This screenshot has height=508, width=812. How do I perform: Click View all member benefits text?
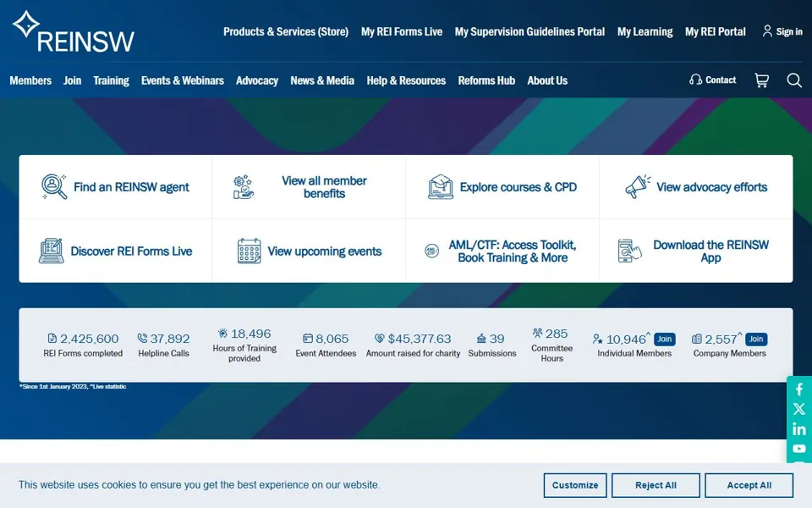point(324,187)
